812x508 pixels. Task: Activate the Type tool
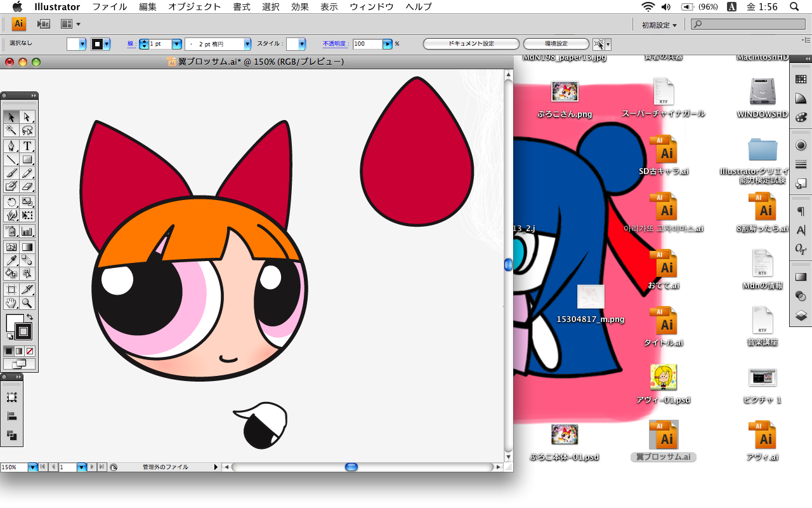pyautogui.click(x=27, y=146)
